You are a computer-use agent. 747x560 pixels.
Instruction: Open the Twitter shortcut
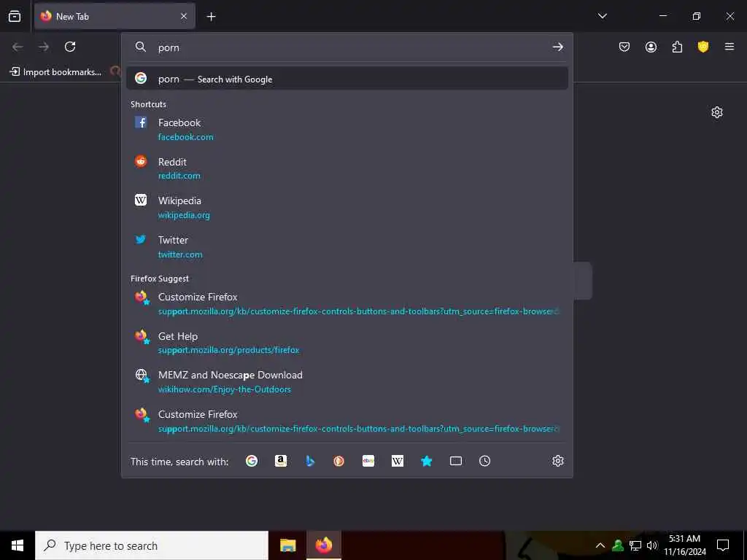coord(347,246)
